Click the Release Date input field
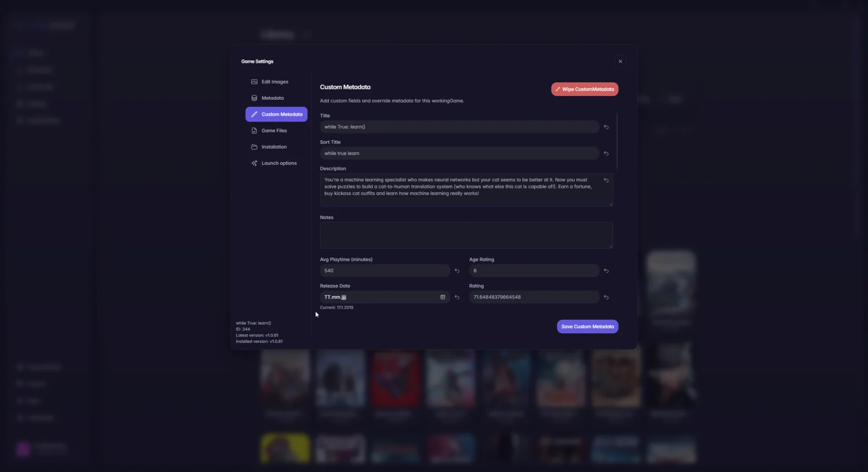The width and height of the screenshot is (868, 472). coord(385,297)
